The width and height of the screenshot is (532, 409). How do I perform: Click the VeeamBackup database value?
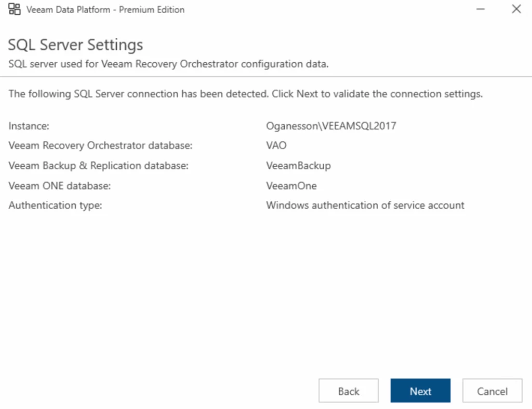tap(298, 166)
